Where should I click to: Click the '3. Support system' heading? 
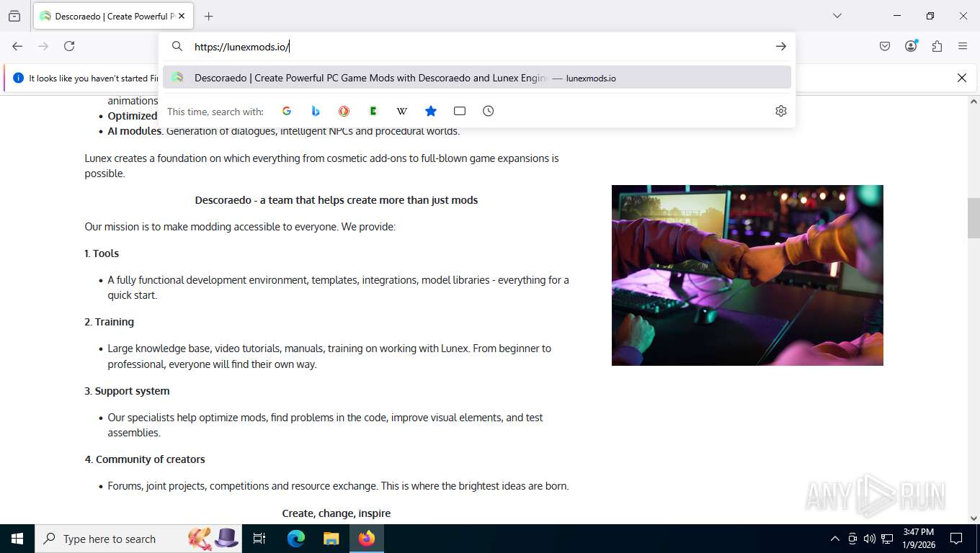coord(127,391)
